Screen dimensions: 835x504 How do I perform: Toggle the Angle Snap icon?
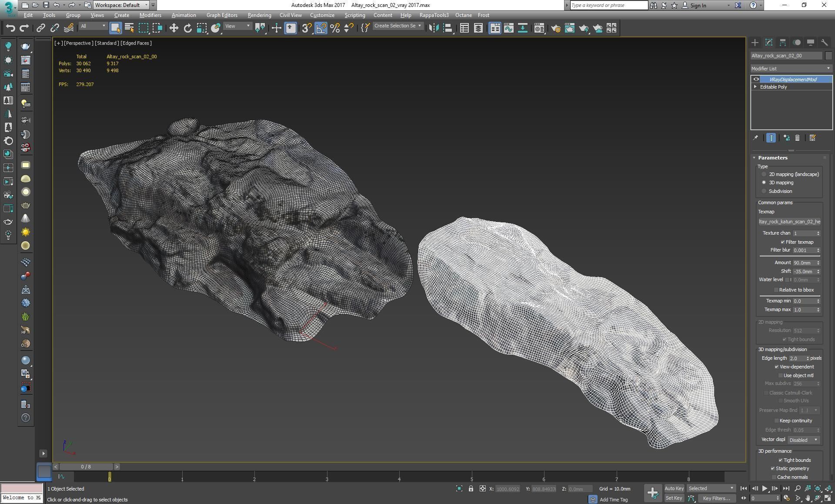tap(321, 28)
